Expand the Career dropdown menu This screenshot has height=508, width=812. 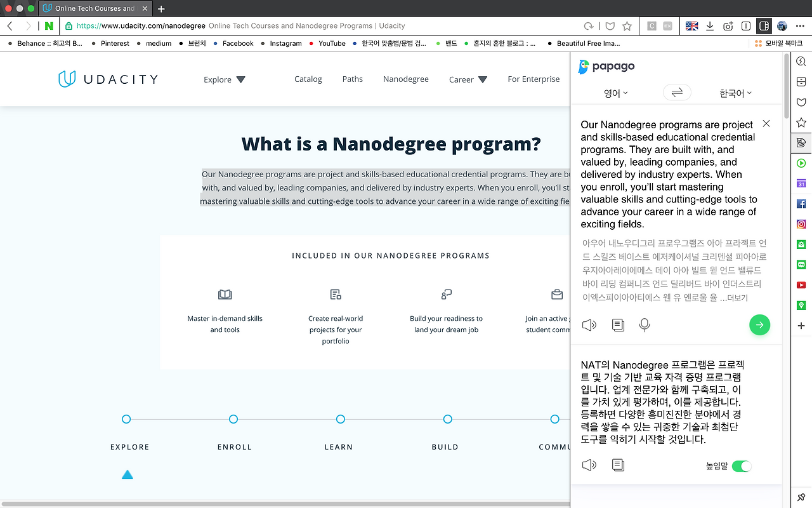tap(468, 79)
